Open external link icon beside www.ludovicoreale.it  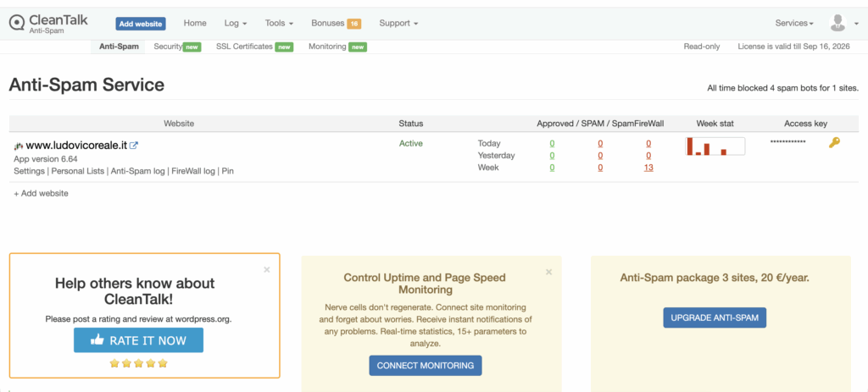(133, 146)
